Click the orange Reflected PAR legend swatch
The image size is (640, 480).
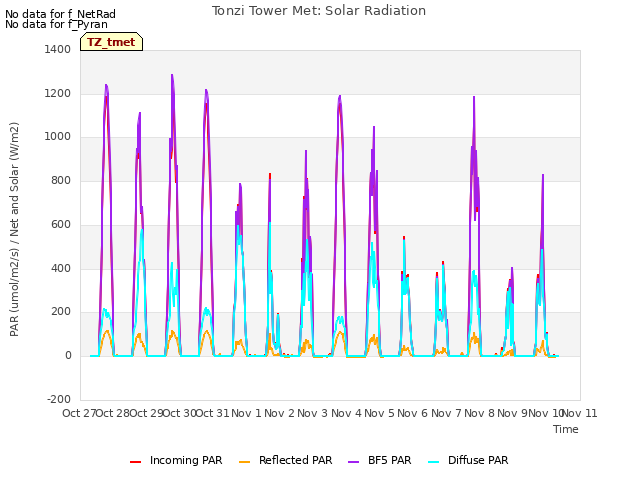pyautogui.click(x=244, y=462)
